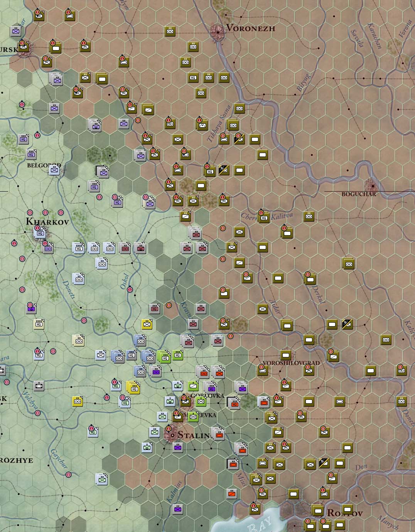The width and height of the screenshot is (415, 532).
Task: Click the pink 1 marker on Oskol river
Action: (130, 290)
